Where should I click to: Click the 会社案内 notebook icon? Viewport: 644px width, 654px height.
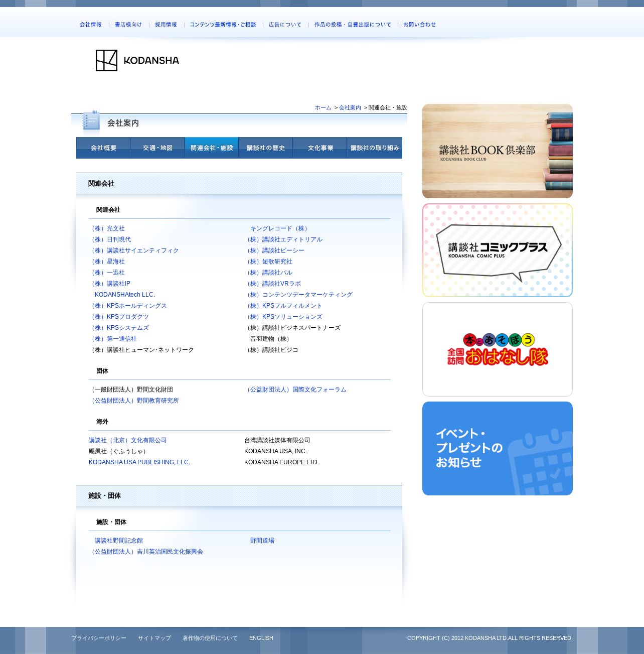[91, 121]
